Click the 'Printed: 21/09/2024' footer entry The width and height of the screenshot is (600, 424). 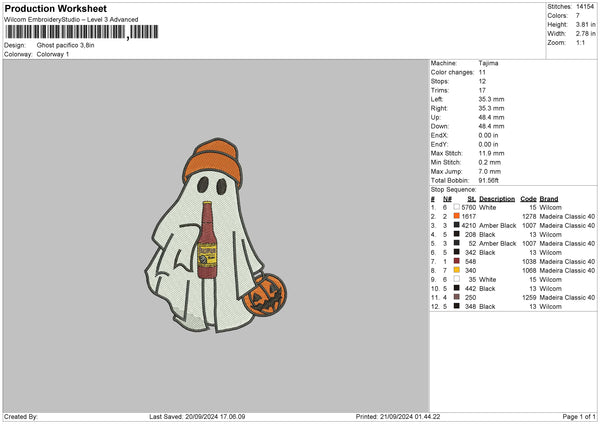398,417
